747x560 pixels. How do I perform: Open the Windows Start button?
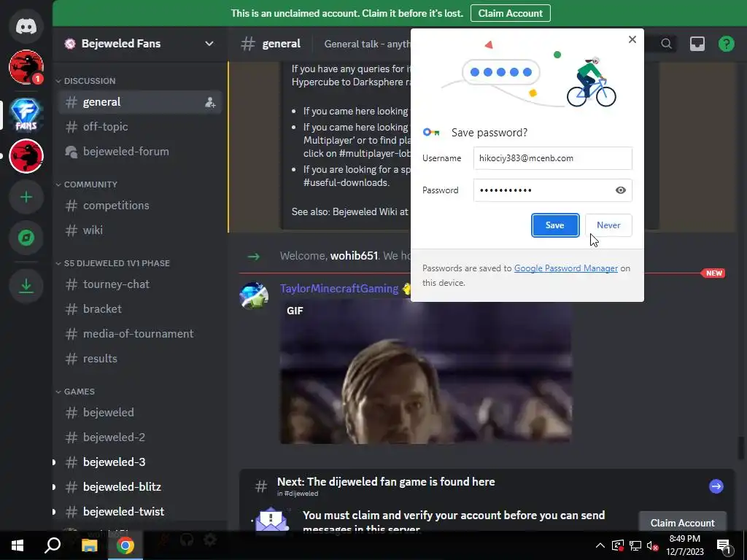pos(18,545)
